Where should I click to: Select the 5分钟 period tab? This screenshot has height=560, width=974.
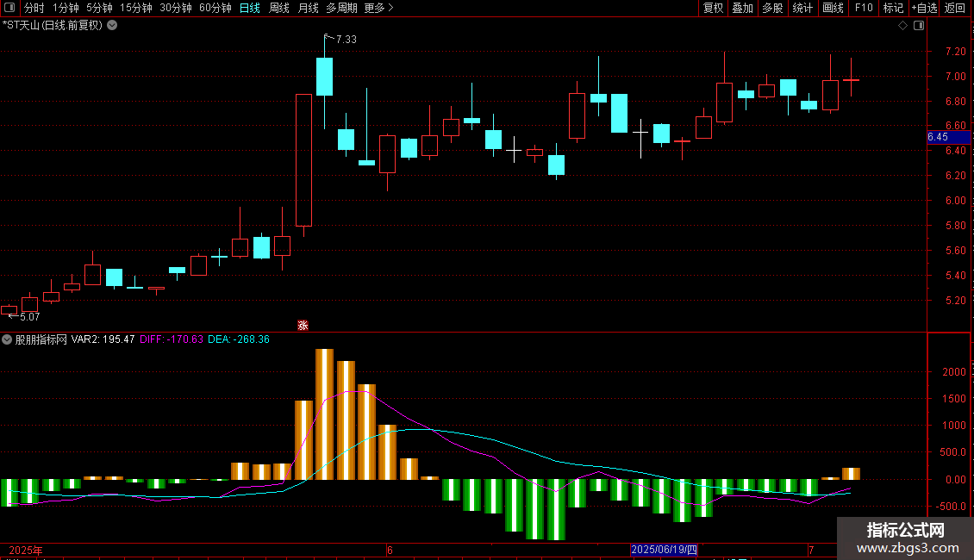click(99, 8)
